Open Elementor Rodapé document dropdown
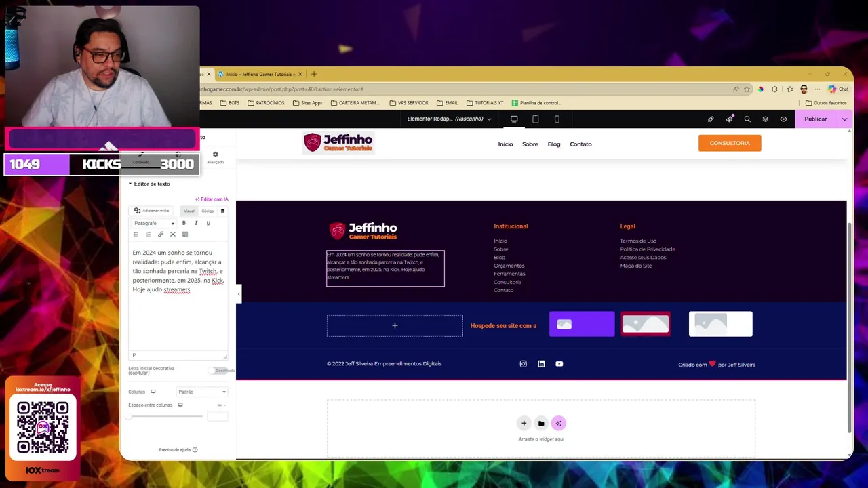Viewport: 868px width, 488px height. point(449,119)
